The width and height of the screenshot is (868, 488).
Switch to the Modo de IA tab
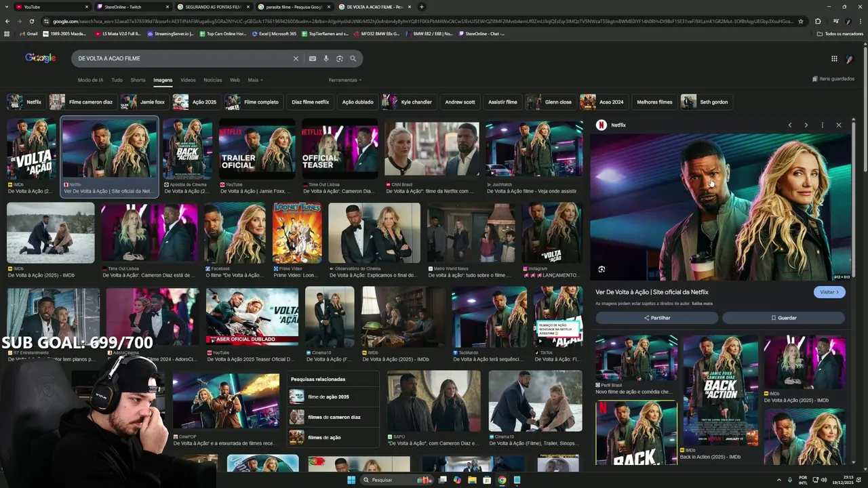tap(90, 80)
